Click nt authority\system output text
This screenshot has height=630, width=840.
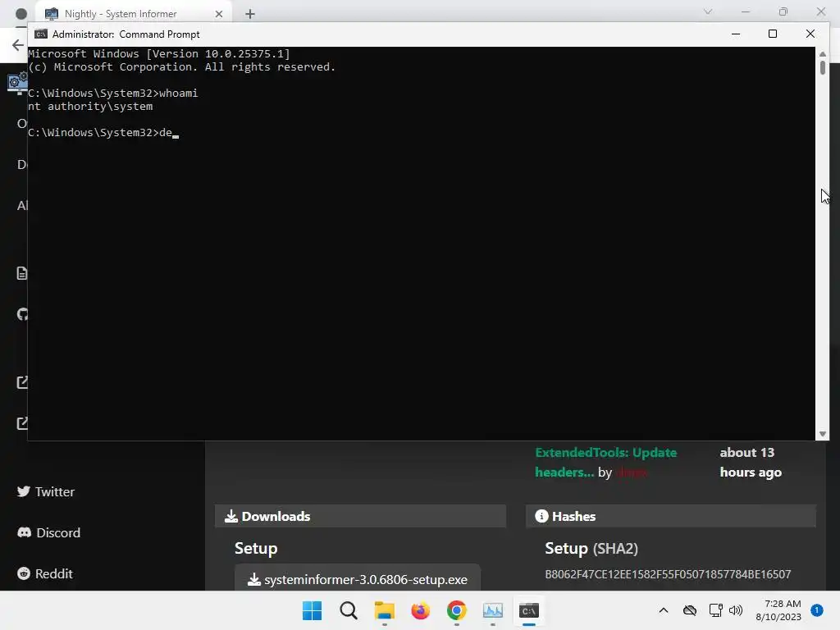90,106
